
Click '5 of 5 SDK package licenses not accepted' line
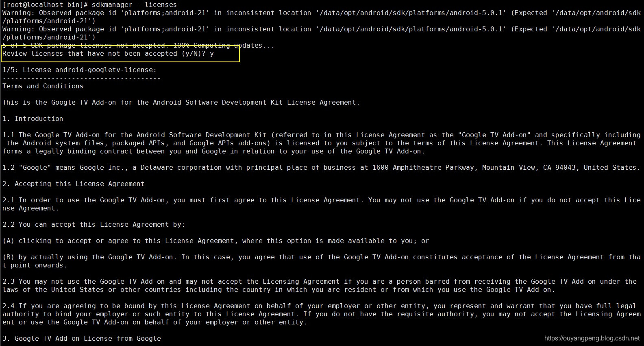coord(139,46)
